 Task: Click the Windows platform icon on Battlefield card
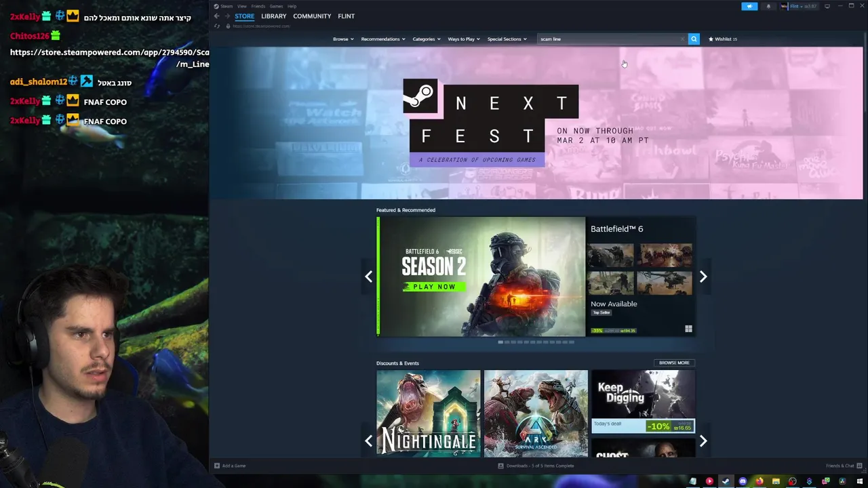pos(688,329)
